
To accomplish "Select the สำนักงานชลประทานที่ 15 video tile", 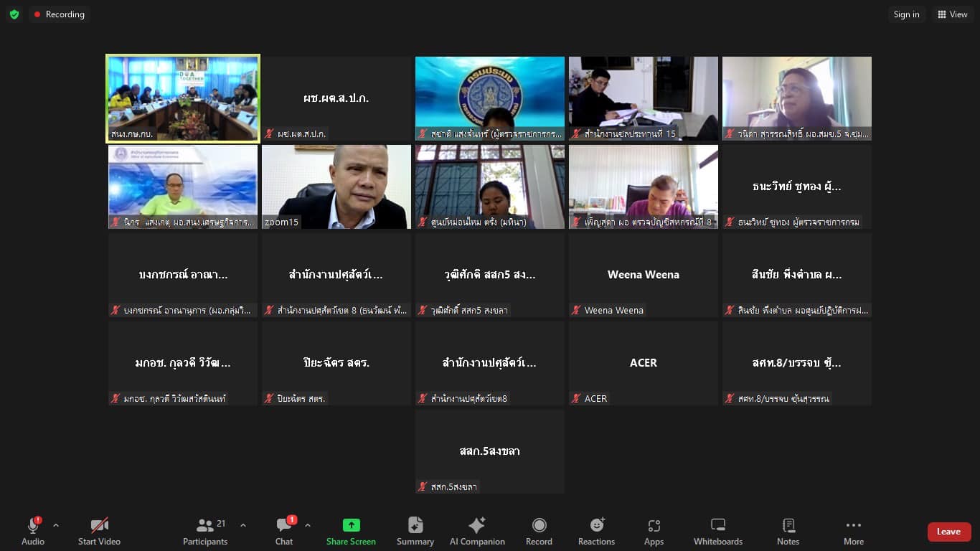I will tap(644, 98).
